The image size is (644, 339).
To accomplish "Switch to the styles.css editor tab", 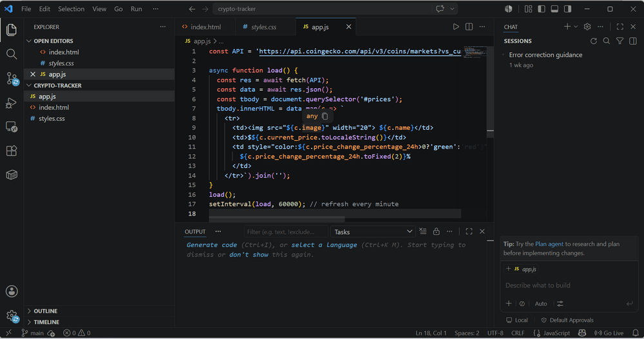I will [x=263, y=26].
